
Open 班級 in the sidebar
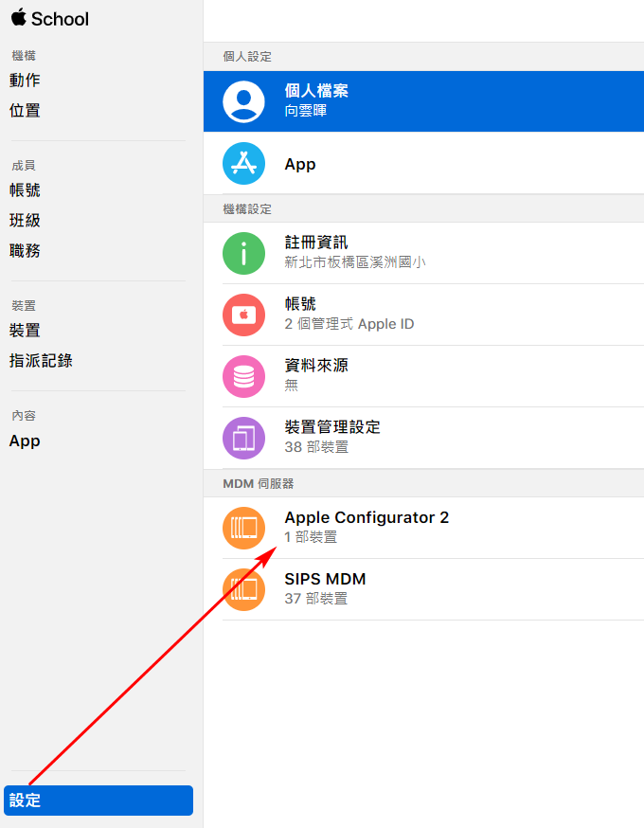click(25, 220)
